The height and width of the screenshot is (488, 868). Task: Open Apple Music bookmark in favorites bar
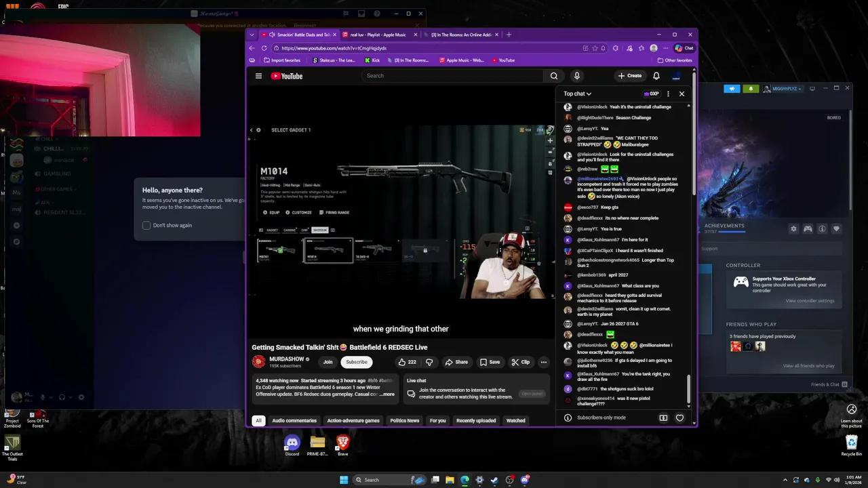pyautogui.click(x=462, y=60)
